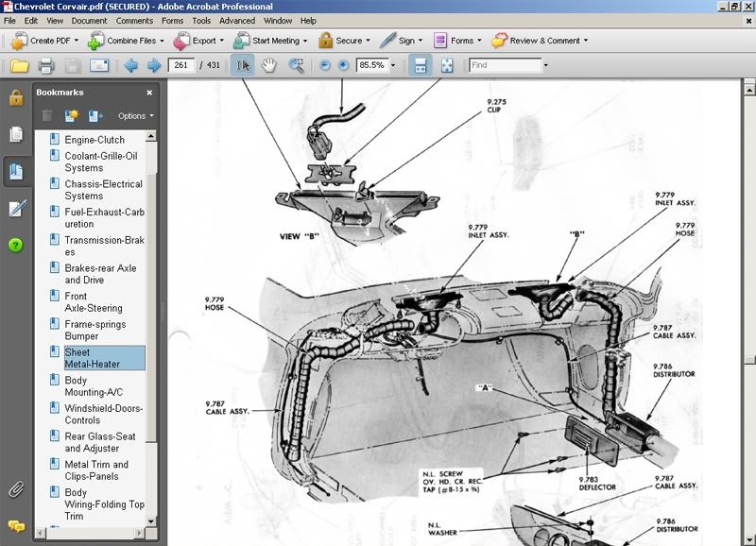
Task: Click document scrollbar up arrow
Action: [x=749, y=90]
